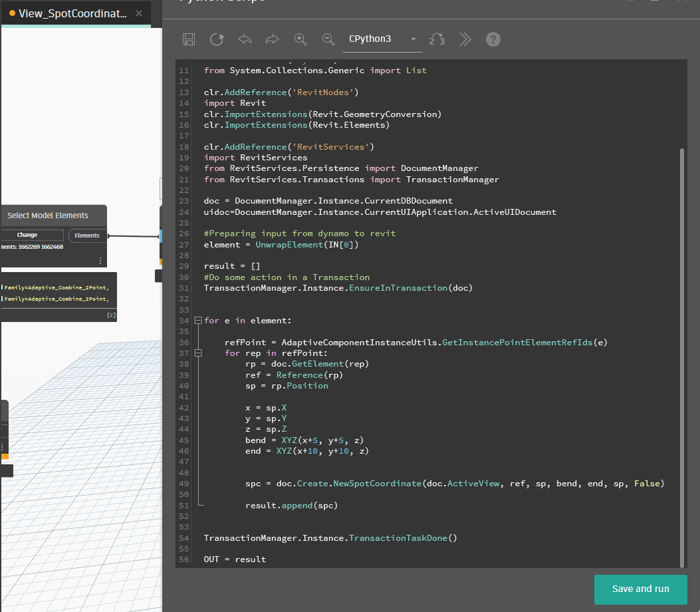Undo the last edit in editor
Image resolution: width=700 pixels, height=612 pixels.
point(245,39)
